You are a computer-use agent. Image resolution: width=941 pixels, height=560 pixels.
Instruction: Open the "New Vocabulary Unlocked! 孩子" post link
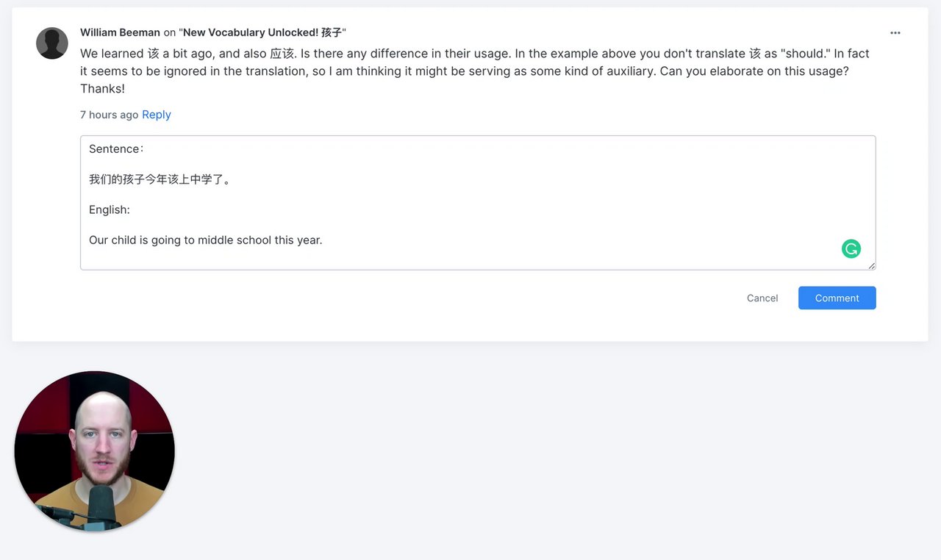pos(262,32)
